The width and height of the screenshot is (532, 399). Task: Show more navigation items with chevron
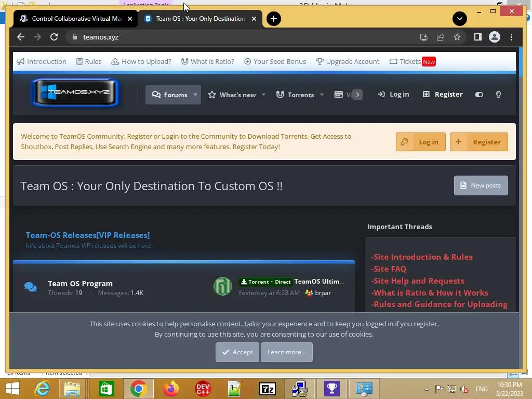357,95
